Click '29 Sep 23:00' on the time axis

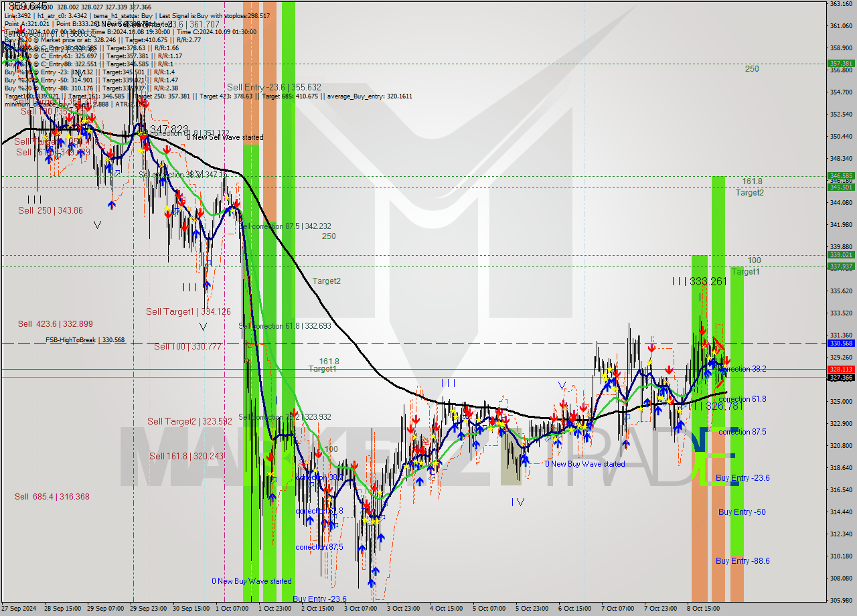pyautogui.click(x=148, y=609)
